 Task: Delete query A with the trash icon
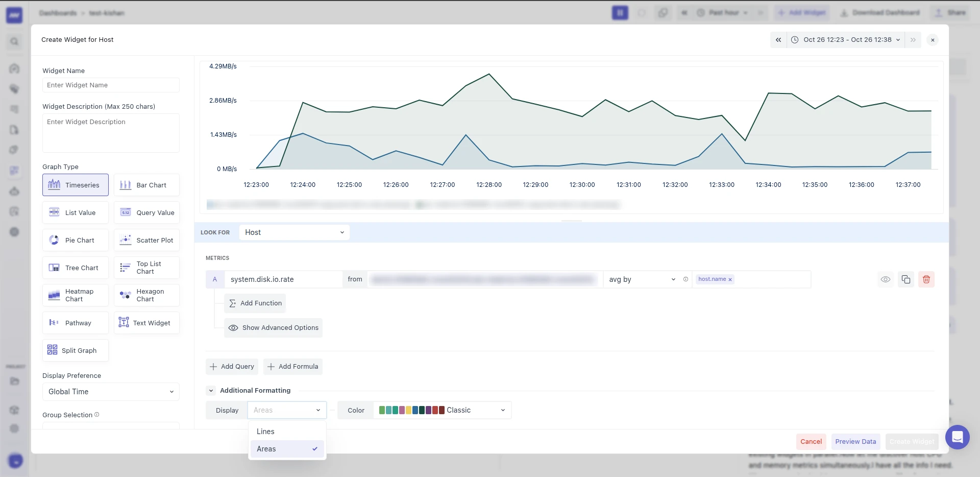click(x=926, y=279)
